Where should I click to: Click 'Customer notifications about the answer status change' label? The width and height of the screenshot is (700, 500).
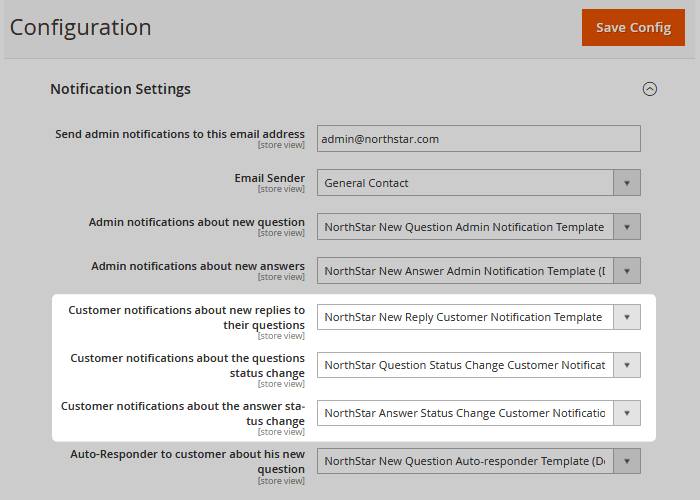coord(183,413)
